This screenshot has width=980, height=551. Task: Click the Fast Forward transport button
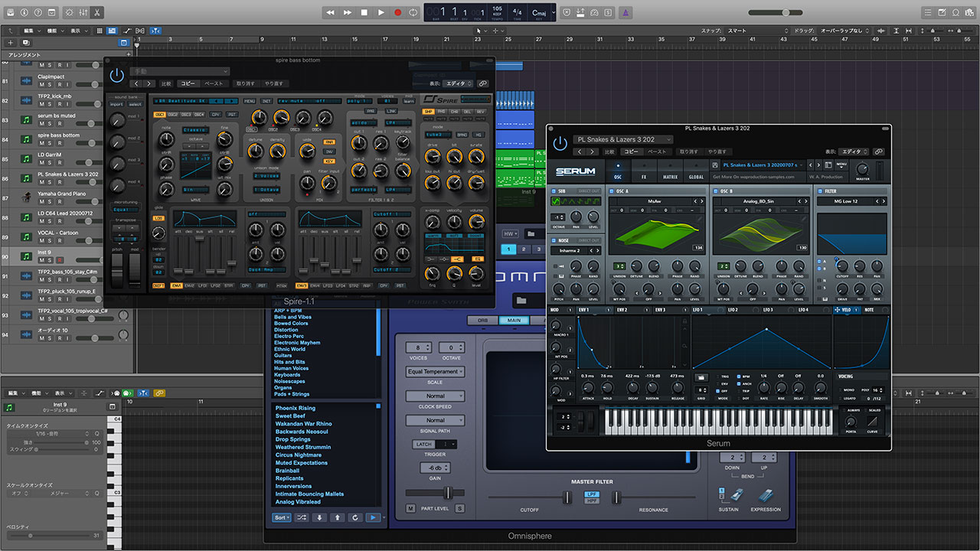[347, 12]
